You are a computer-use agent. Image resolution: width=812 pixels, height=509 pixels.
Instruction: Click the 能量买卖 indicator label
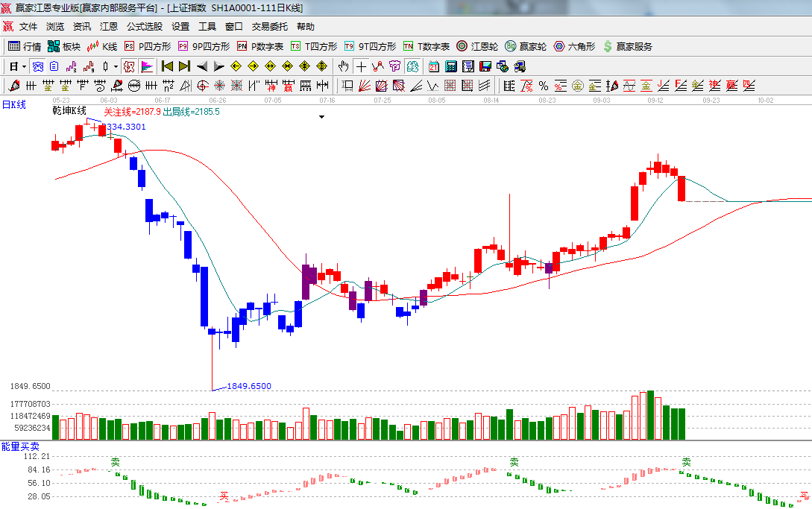pos(20,446)
